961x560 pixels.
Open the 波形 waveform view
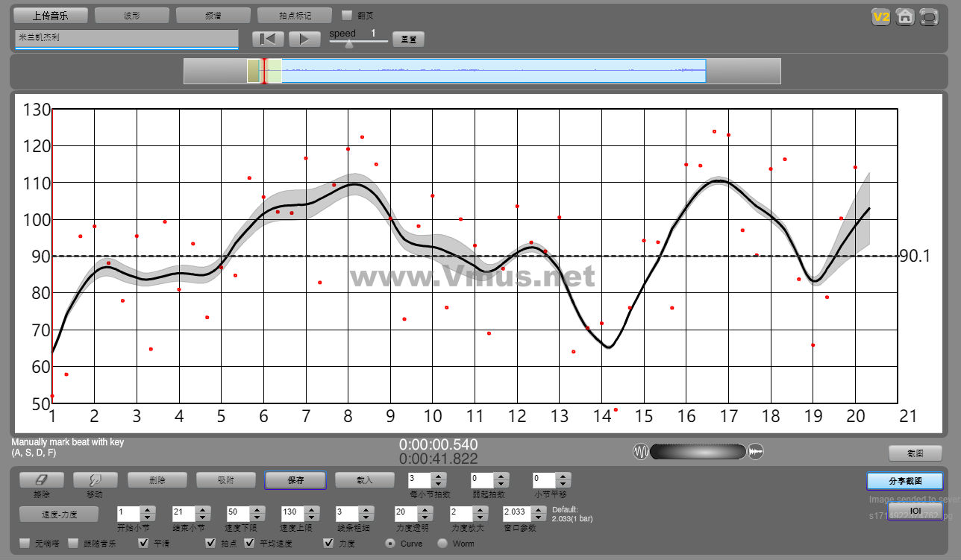(x=132, y=15)
